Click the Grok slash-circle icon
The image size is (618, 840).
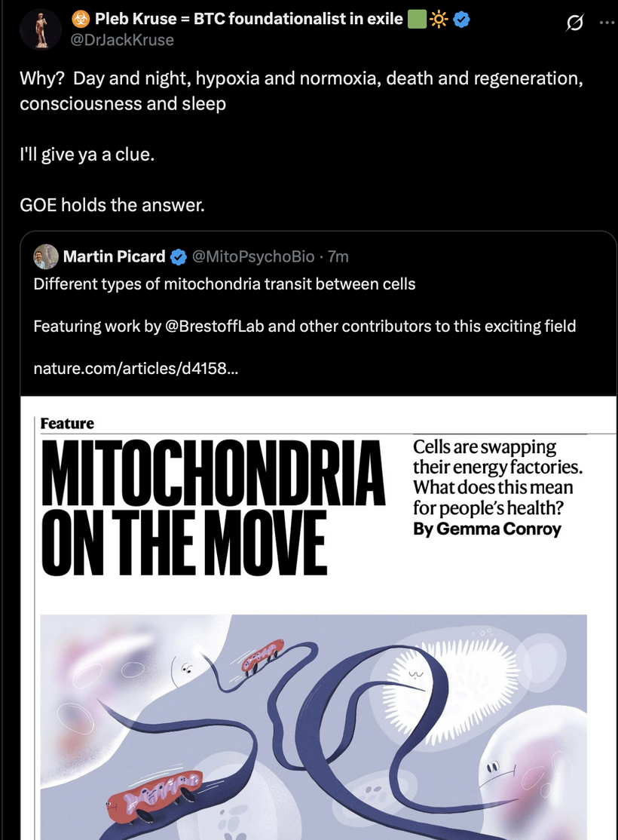[x=574, y=23]
